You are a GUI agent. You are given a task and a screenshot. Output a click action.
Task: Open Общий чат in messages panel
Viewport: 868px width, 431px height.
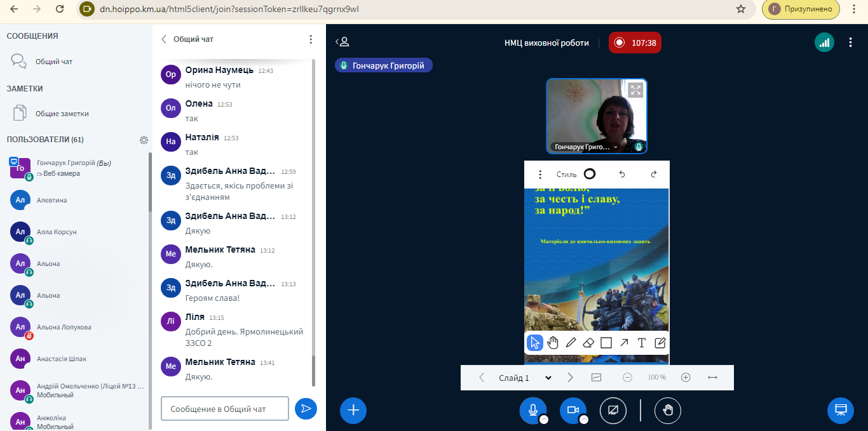(x=54, y=62)
